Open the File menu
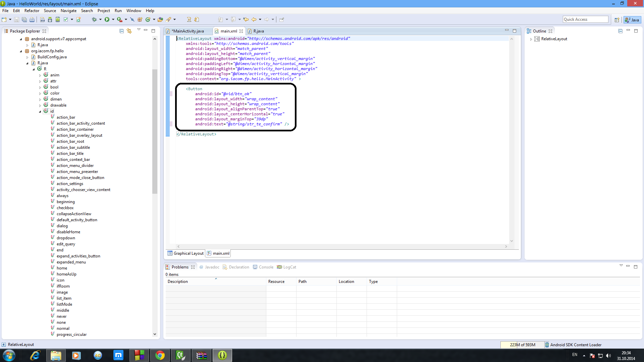The image size is (644, 362). coord(5,11)
